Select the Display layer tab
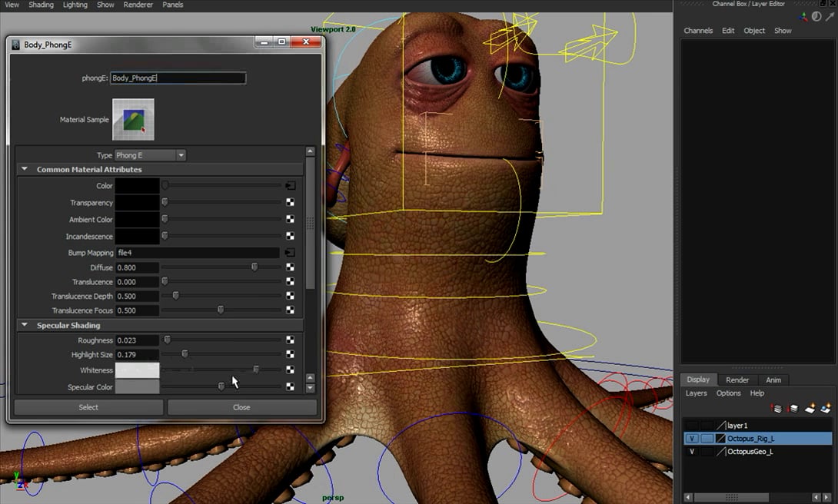The width and height of the screenshot is (838, 504). click(698, 380)
